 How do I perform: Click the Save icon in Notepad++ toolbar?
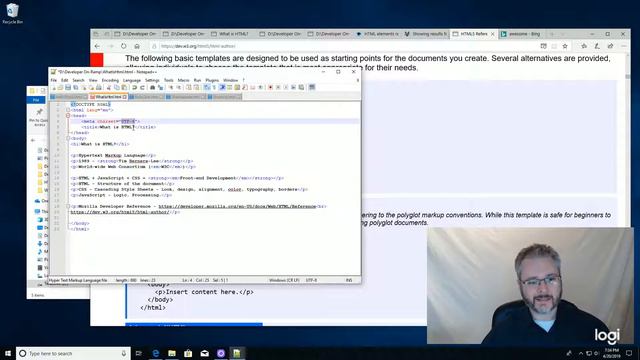pos(68,87)
